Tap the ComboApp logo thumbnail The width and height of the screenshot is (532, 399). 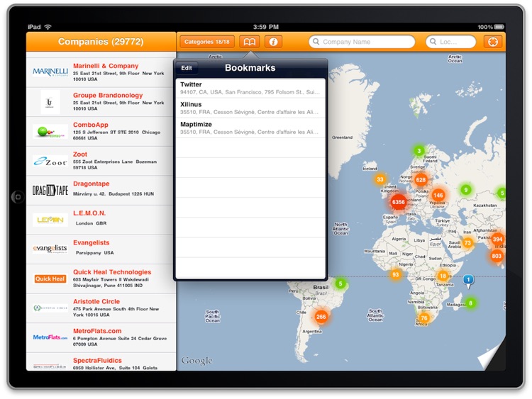pyautogui.click(x=50, y=132)
